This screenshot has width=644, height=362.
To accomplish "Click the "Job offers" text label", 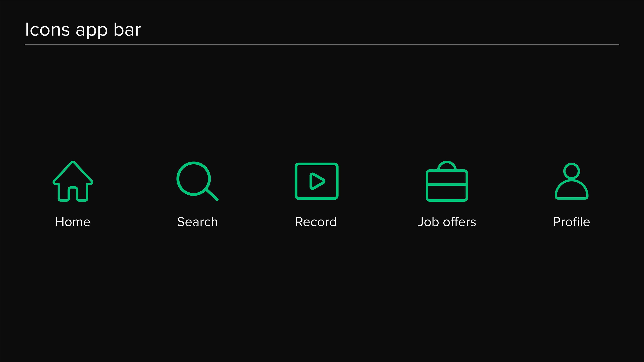I will (447, 222).
